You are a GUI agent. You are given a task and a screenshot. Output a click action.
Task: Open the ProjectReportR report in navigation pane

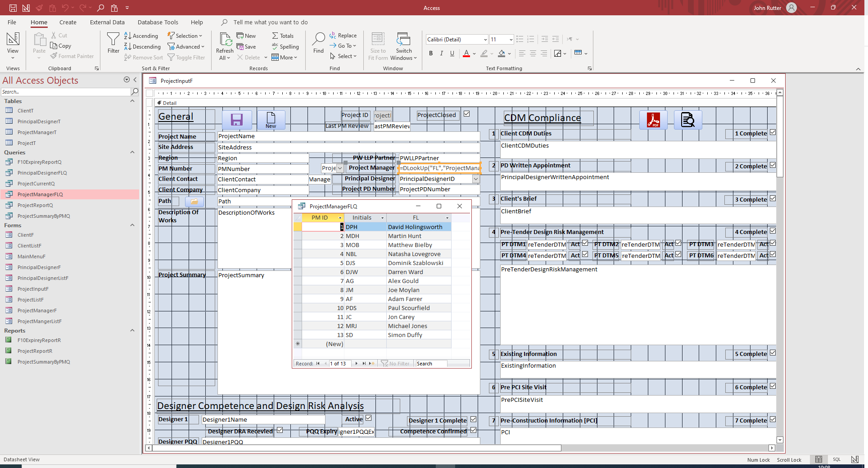35,351
